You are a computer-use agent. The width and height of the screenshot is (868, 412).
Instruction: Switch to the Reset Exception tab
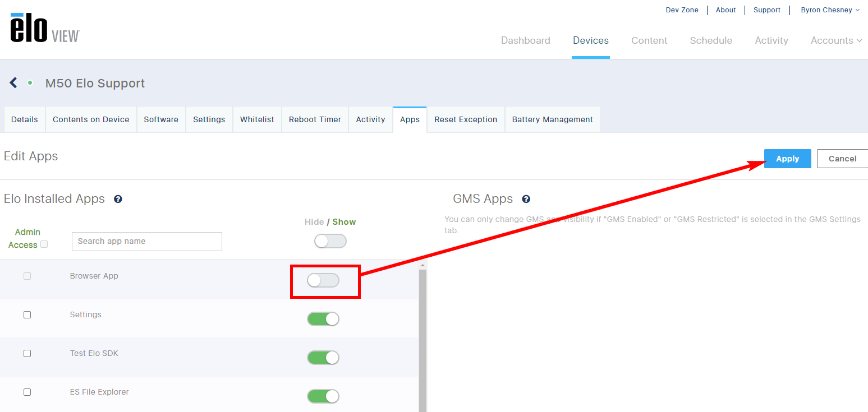coord(466,119)
